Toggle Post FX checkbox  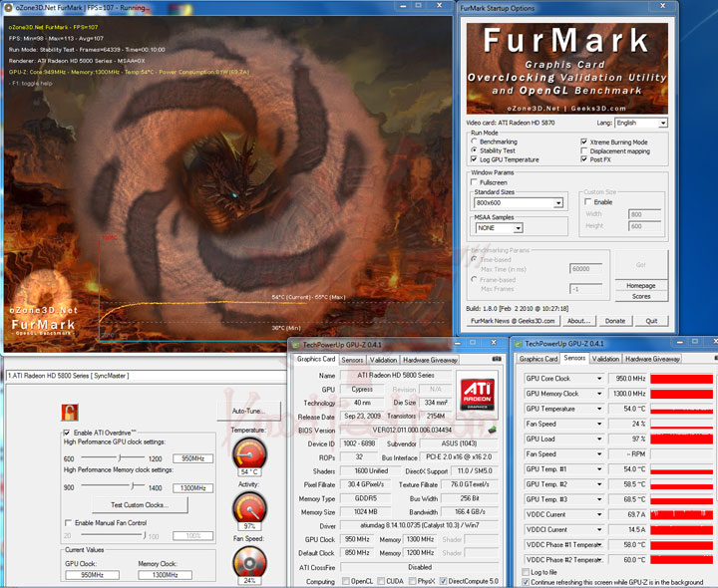click(x=583, y=159)
